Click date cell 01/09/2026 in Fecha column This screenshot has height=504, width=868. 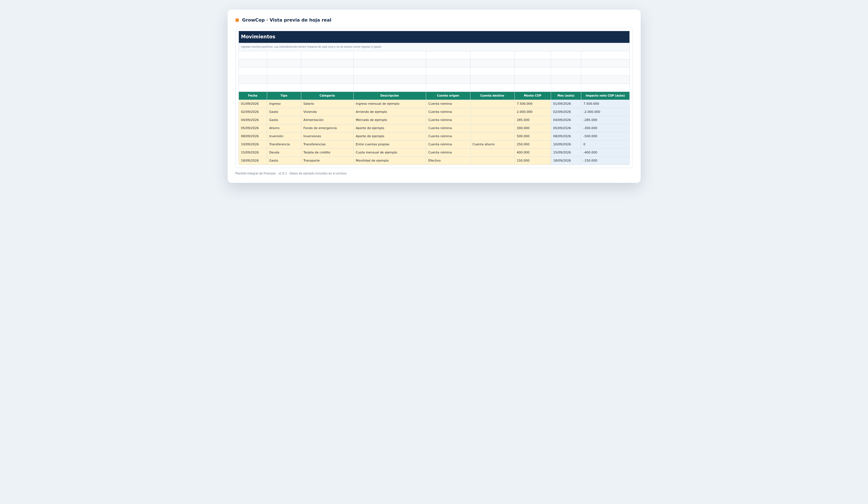pyautogui.click(x=253, y=104)
